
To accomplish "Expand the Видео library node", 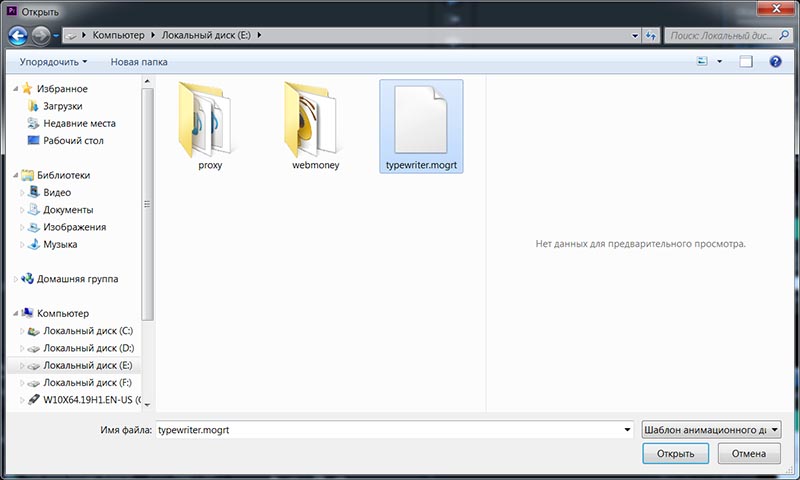I will (x=22, y=193).
